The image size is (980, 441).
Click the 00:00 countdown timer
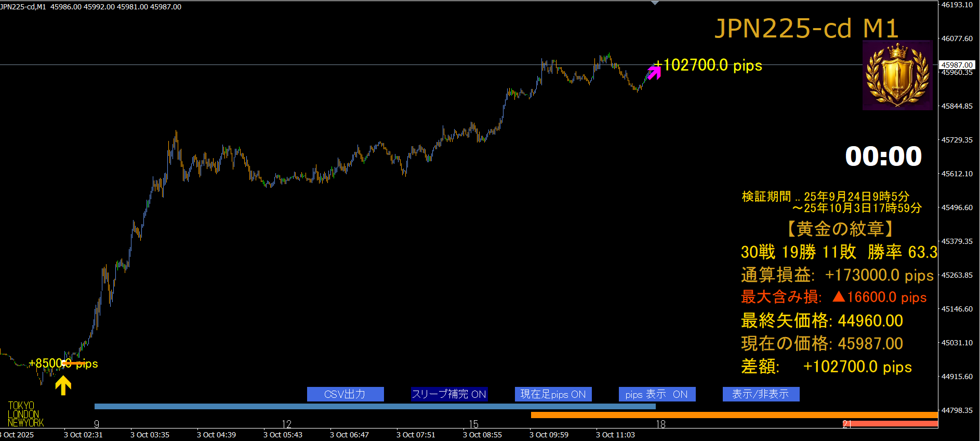(x=883, y=156)
